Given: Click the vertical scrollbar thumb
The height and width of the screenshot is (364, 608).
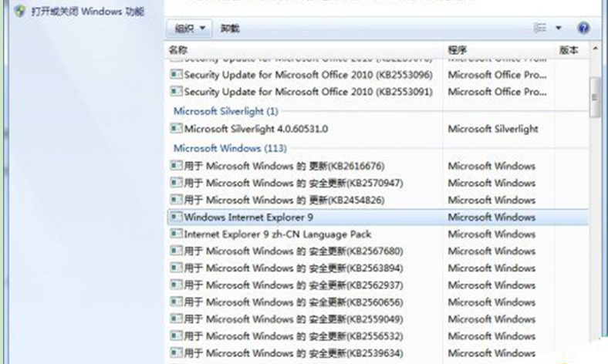Looking at the screenshot, I should (594, 96).
